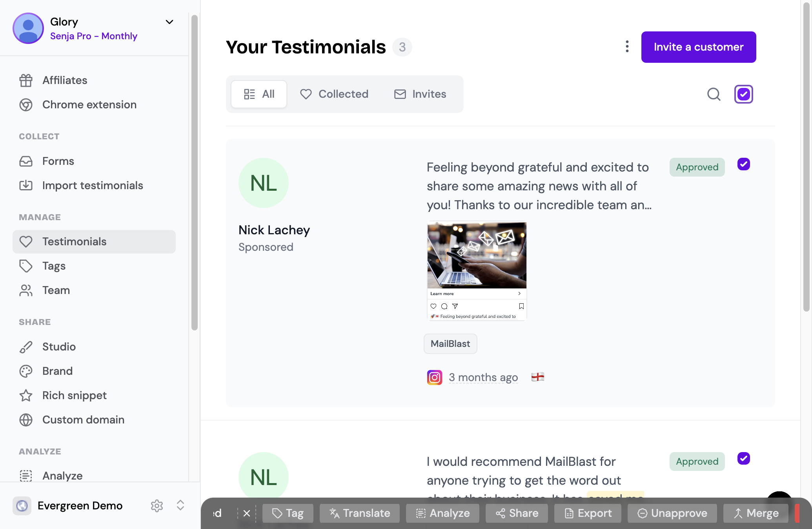Expand the Learn more chevron in the post image
This screenshot has width=812, height=529.
(x=519, y=294)
